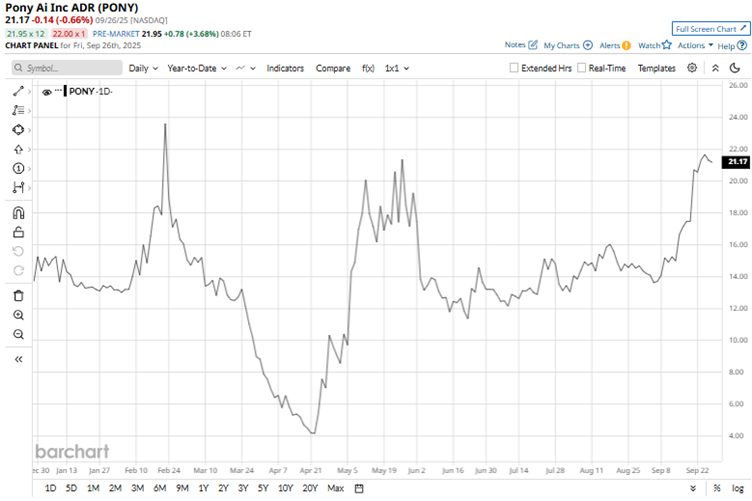Select the 1Y range tab
The width and height of the screenshot is (752, 501).
pyautogui.click(x=203, y=488)
